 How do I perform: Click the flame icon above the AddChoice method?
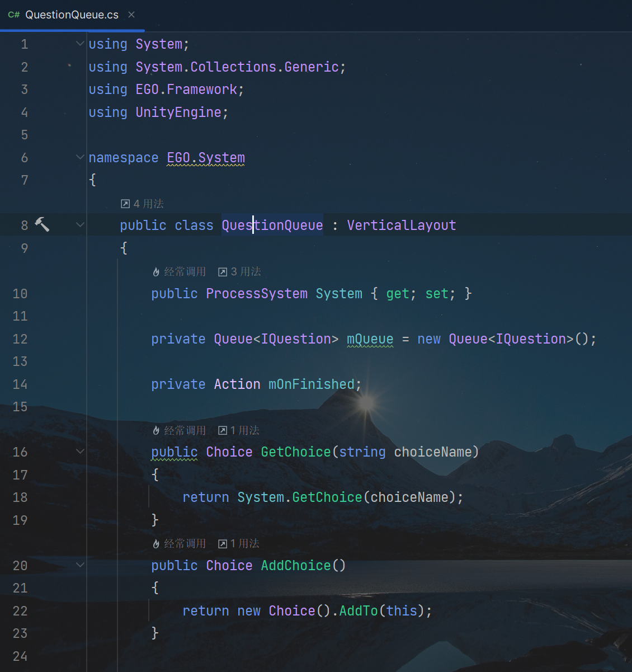(x=156, y=544)
